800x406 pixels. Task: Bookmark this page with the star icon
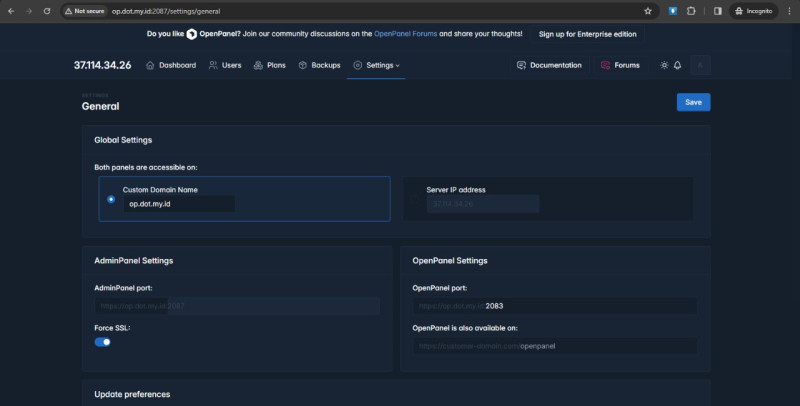tap(648, 11)
